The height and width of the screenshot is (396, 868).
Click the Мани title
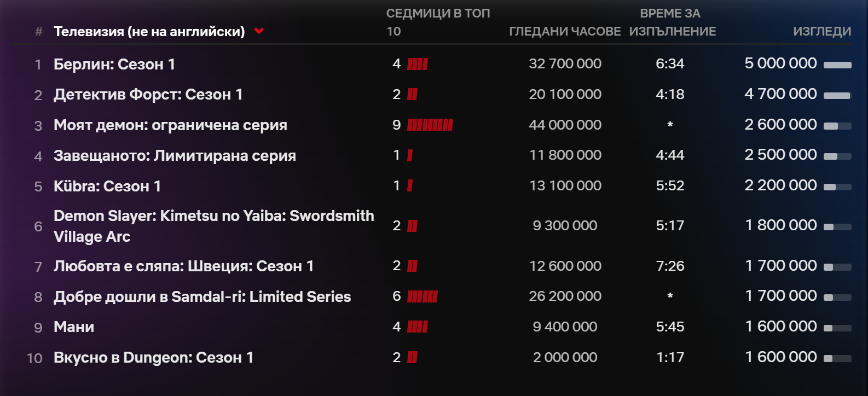click(x=74, y=327)
